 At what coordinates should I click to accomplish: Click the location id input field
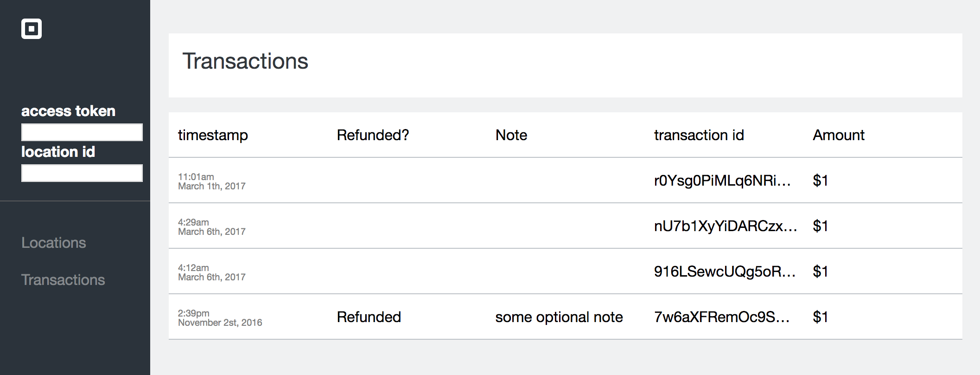pyautogui.click(x=82, y=173)
